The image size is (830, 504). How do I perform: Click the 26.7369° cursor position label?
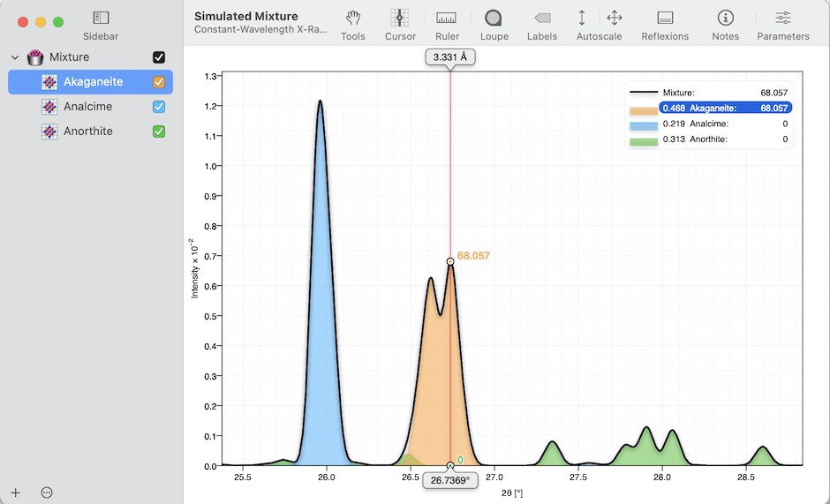click(450, 480)
